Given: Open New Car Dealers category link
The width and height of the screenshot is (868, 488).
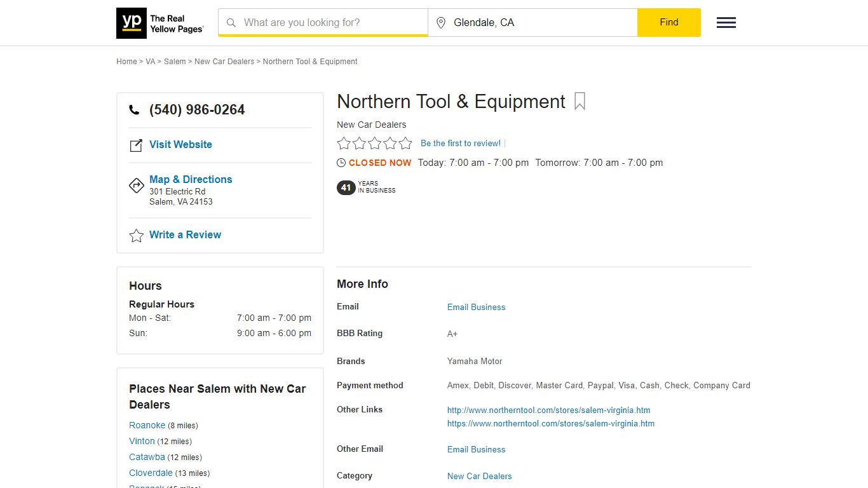Looking at the screenshot, I should 479,476.
